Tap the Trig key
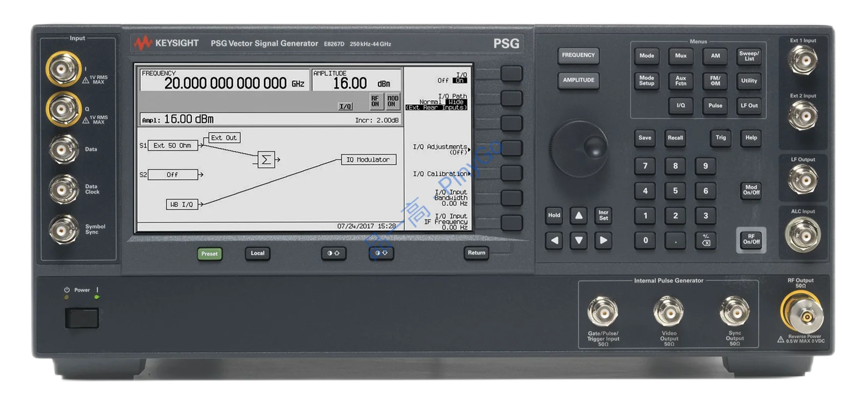868x395 pixels. (x=721, y=138)
